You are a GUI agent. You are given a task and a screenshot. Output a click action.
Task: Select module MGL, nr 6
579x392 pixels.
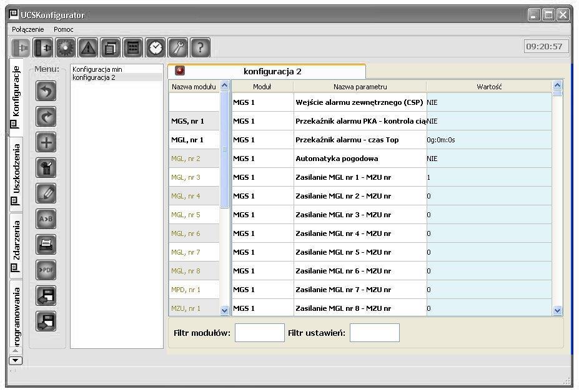coord(194,233)
